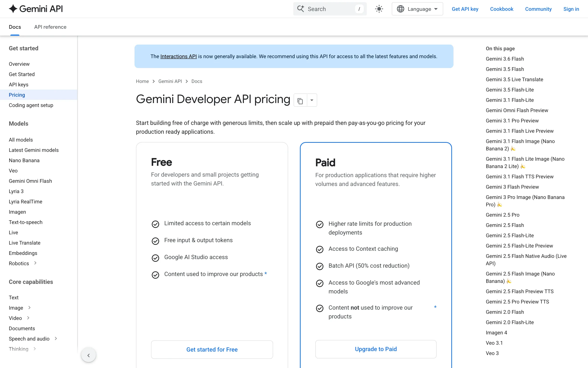Jump to Gemini 3.1 Flash Image Nano Banana 2
The width and height of the screenshot is (588, 368).
pyautogui.click(x=520, y=145)
